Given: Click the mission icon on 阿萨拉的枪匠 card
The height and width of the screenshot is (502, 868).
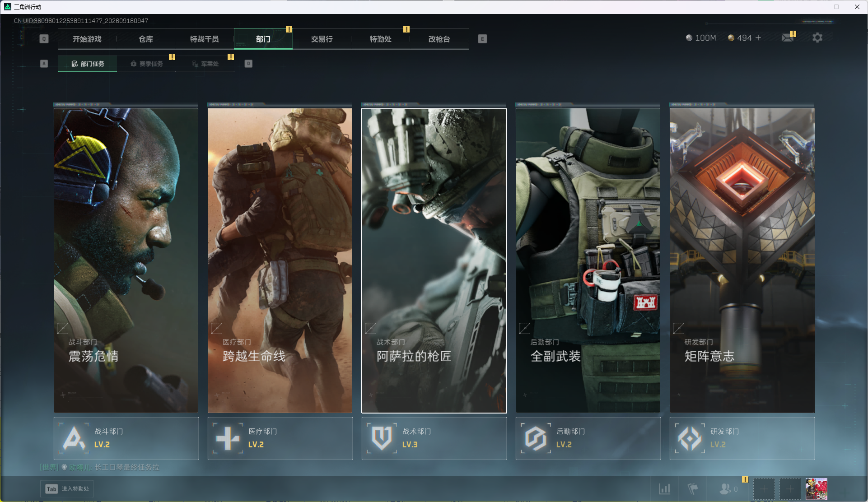Looking at the screenshot, I should click(371, 328).
